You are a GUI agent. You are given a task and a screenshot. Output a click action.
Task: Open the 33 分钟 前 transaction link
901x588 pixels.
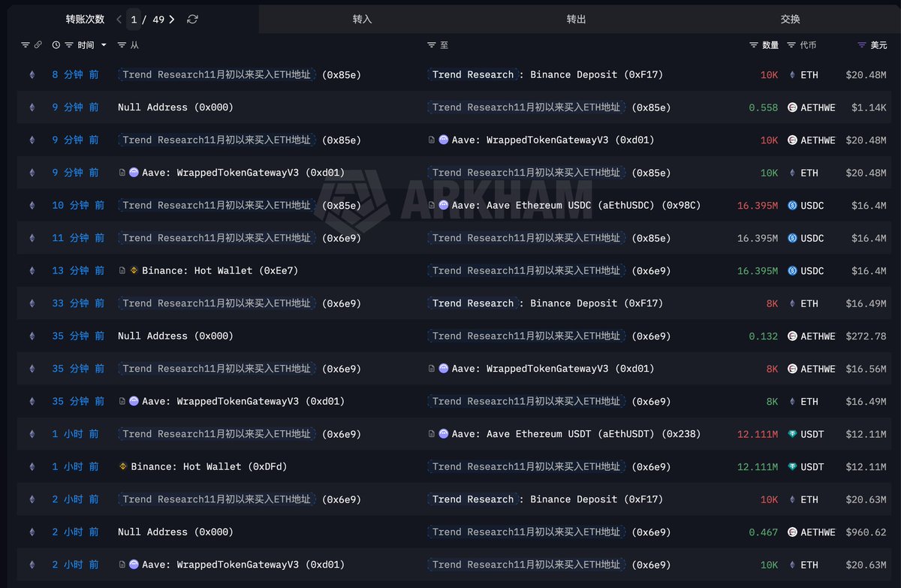click(x=78, y=303)
